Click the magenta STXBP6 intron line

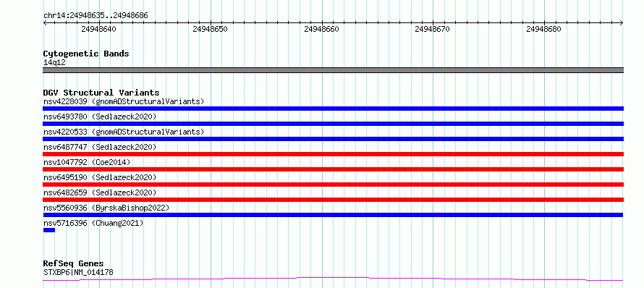[x=333, y=279]
